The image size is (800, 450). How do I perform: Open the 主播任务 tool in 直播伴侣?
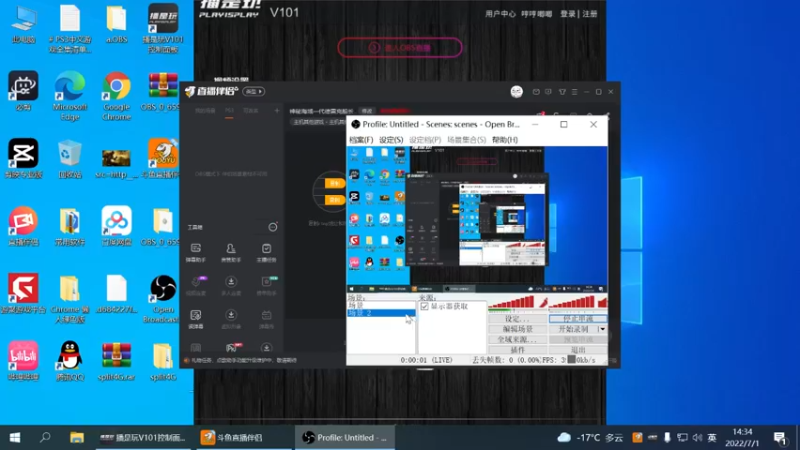[x=266, y=253]
